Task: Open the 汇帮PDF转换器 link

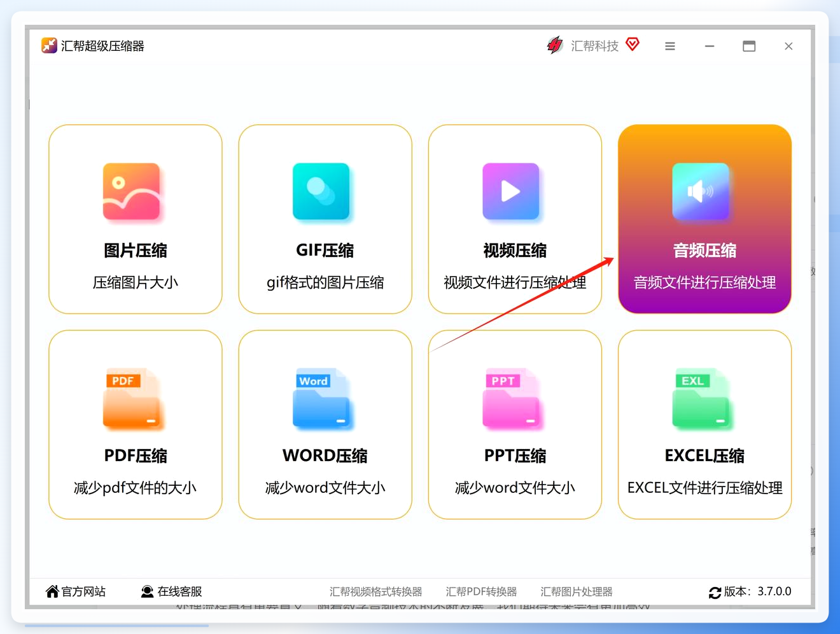Action: pyautogui.click(x=482, y=591)
